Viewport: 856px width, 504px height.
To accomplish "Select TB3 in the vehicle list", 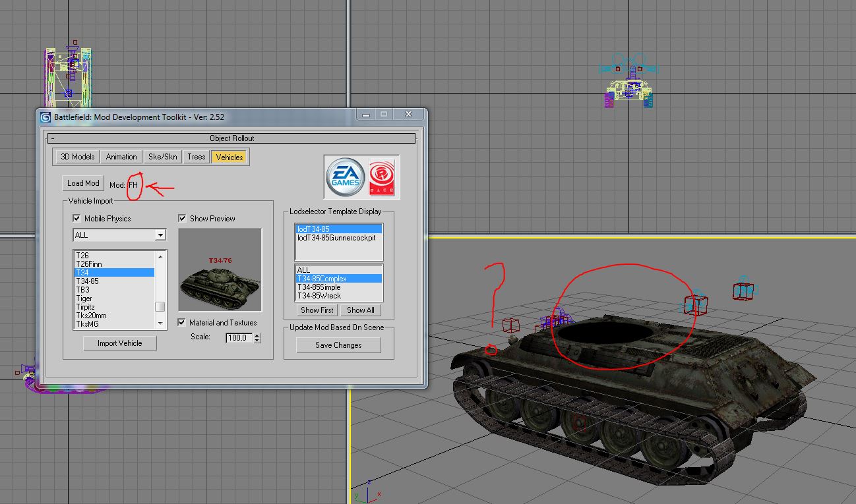I will coord(114,289).
